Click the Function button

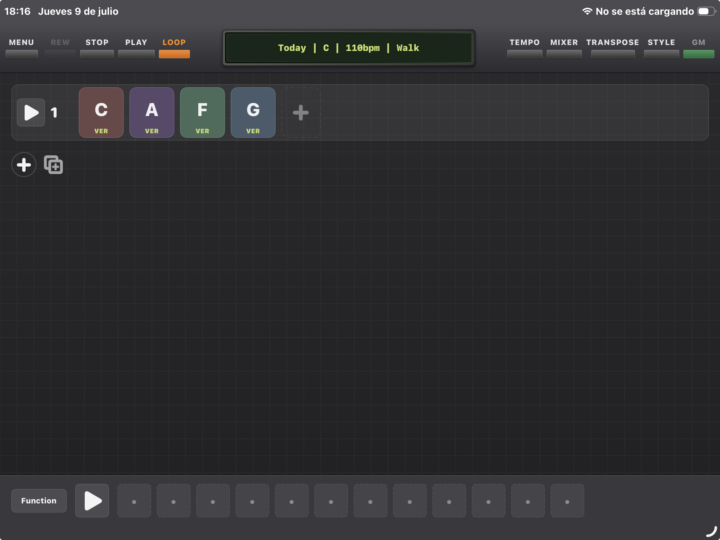[x=39, y=501]
